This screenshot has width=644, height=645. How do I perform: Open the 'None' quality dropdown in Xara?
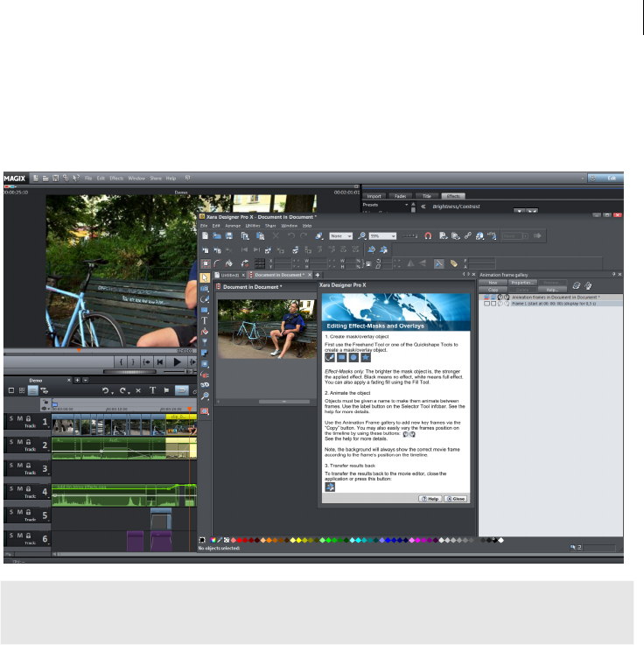(340, 236)
